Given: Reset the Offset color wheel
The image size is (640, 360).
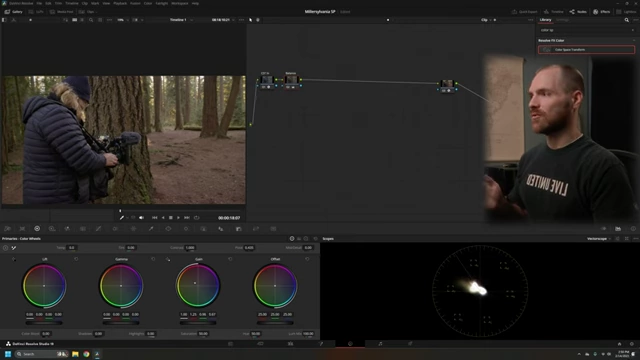Looking at the screenshot, I should pyautogui.click(x=307, y=259).
